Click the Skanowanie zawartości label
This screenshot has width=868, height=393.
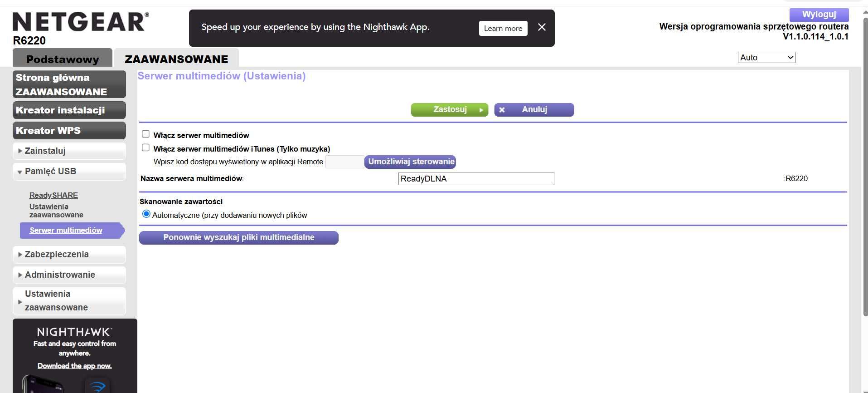[181, 201]
